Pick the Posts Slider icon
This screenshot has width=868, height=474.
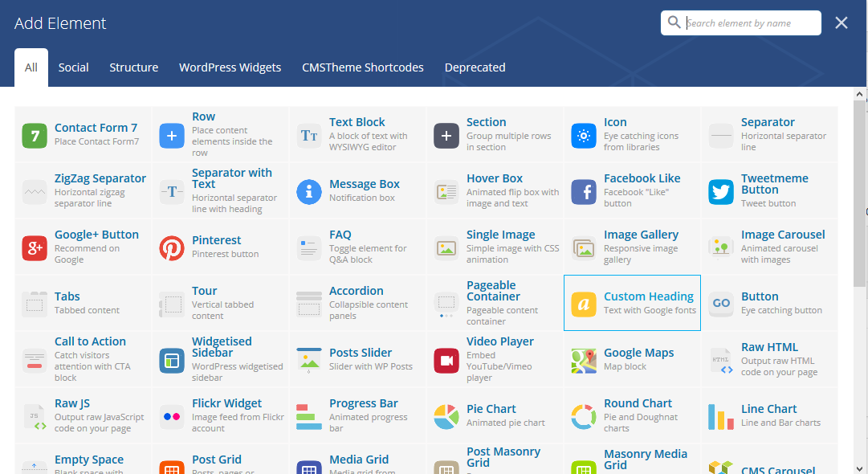[309, 361]
